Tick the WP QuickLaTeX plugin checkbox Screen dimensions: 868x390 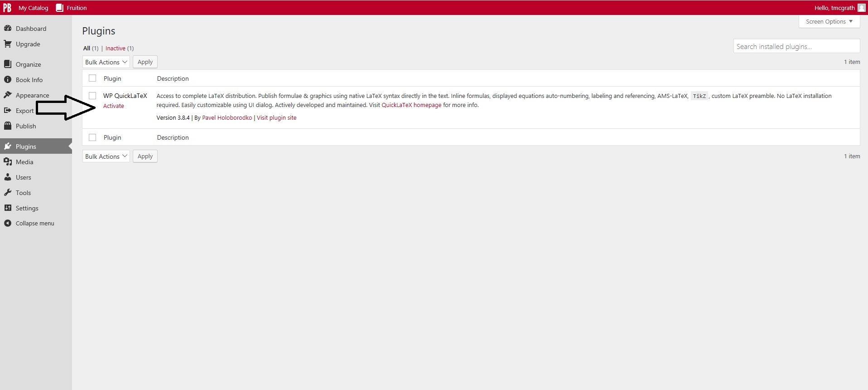[x=92, y=95]
